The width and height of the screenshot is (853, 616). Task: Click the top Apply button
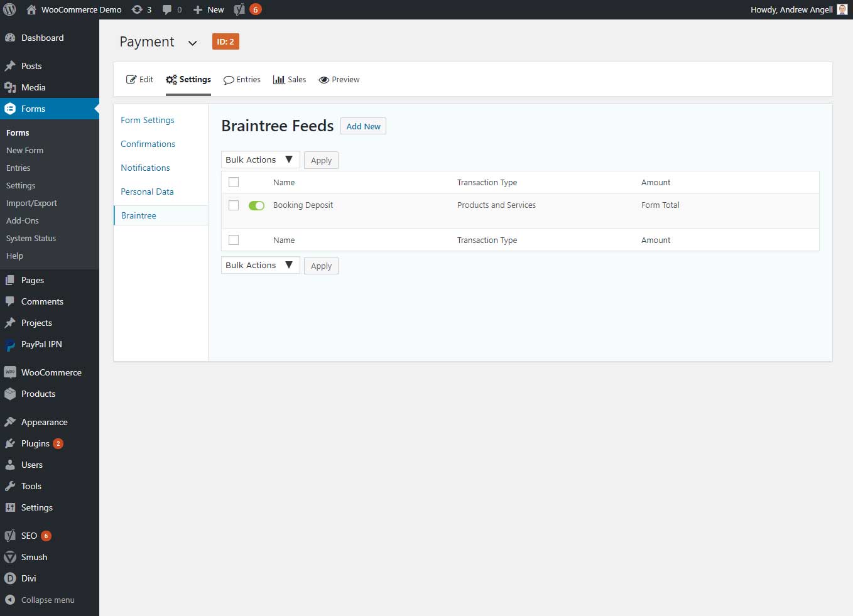pos(321,160)
